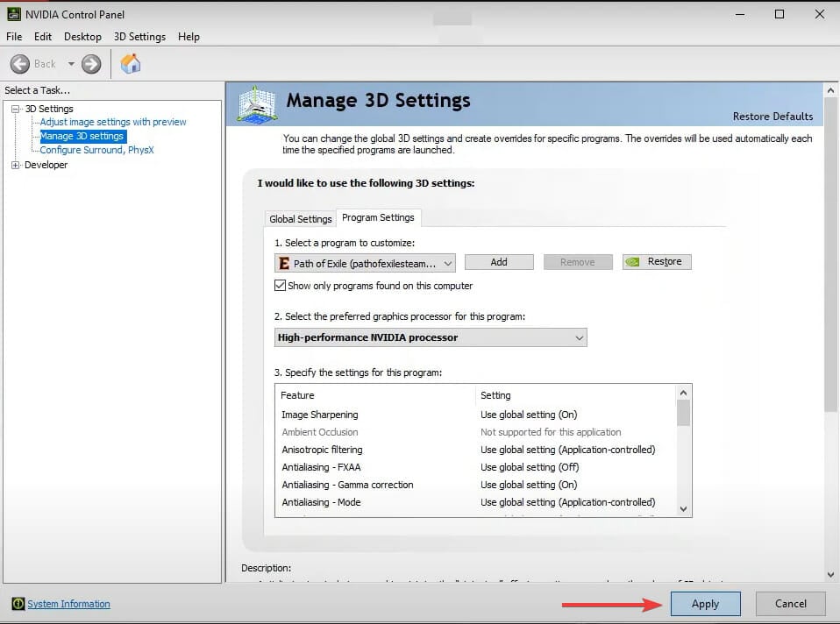840x624 pixels.
Task: Select Adjust image settings with preview
Action: click(113, 122)
